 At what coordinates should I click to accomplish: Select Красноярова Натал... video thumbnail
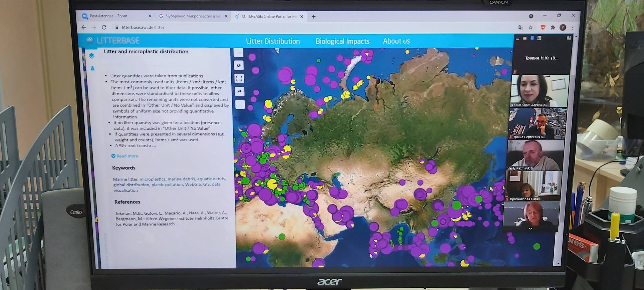[533, 186]
